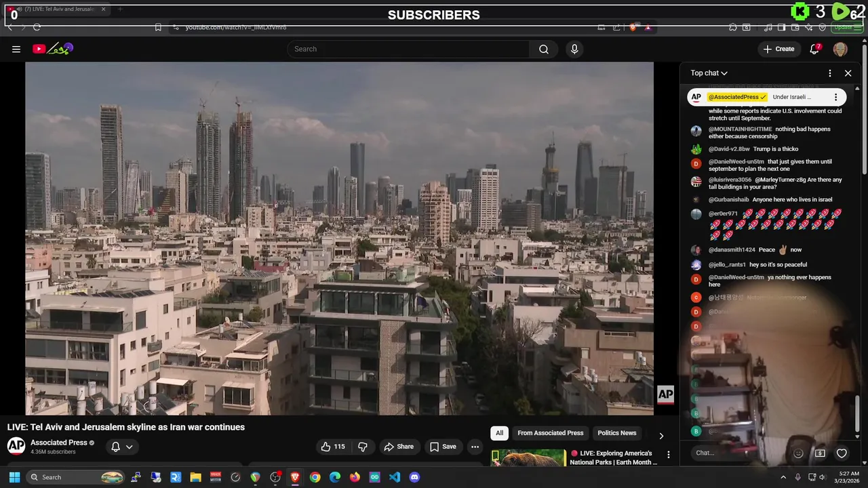Send a heart reaction in chat
This screenshot has width=868, height=488.
click(842, 453)
